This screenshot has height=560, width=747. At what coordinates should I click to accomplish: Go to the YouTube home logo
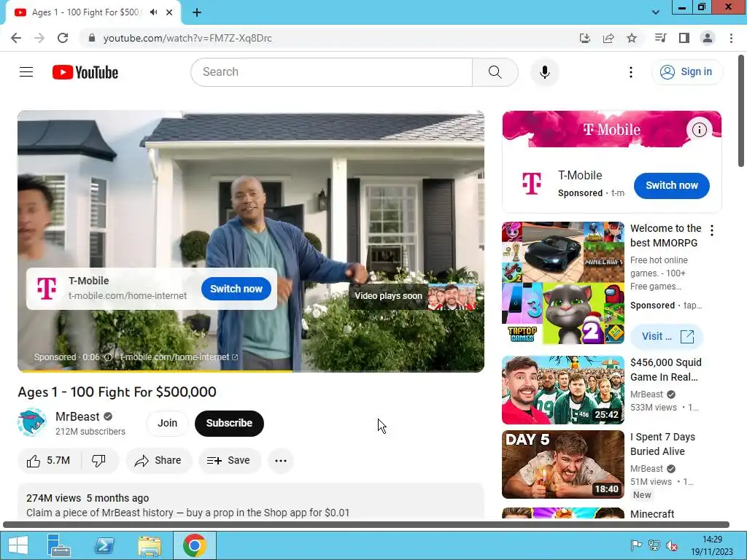point(85,72)
